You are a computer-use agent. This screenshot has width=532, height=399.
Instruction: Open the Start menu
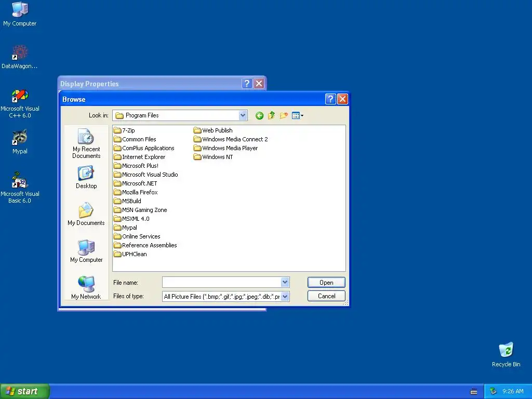pos(24,391)
